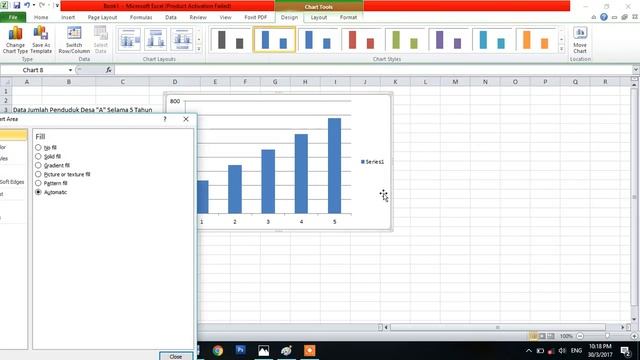Open Photos app from taskbar

click(263, 351)
